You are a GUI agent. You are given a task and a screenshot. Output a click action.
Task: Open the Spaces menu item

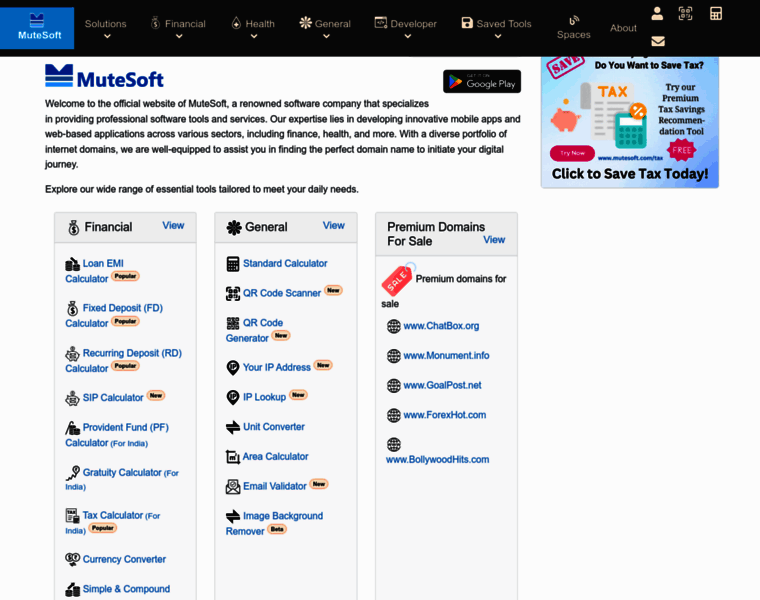[574, 28]
